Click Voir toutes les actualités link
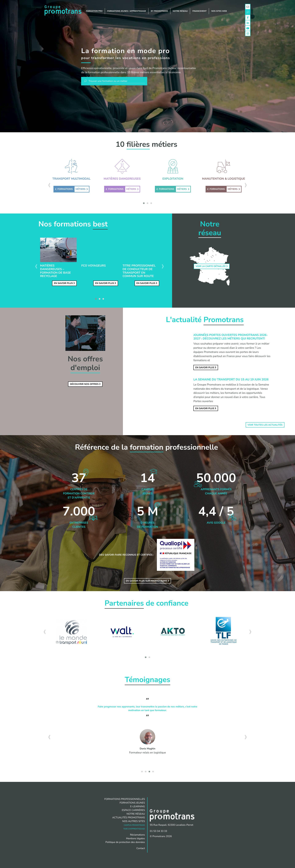The width and height of the screenshot is (295, 868). (x=265, y=425)
